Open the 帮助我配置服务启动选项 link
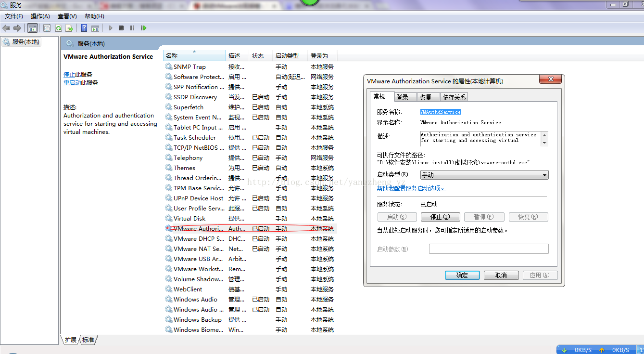Image resolution: width=644 pixels, height=354 pixels. [411, 188]
